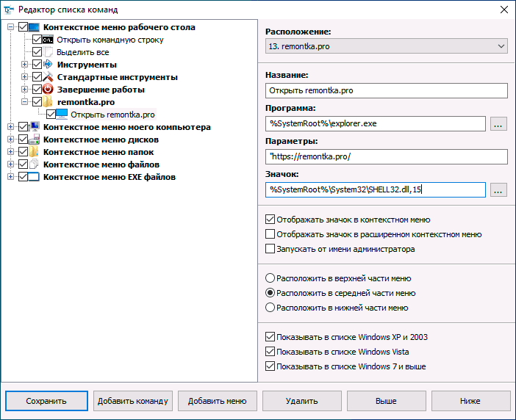
Task: Click the blue arrow icon beside Инструменты
Action: (48, 65)
